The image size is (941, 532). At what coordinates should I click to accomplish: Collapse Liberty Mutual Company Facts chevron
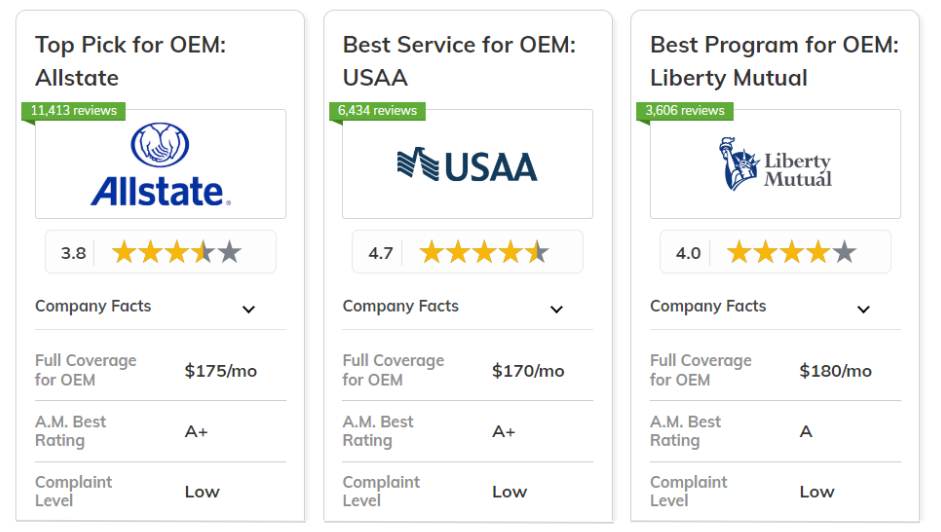click(x=864, y=309)
